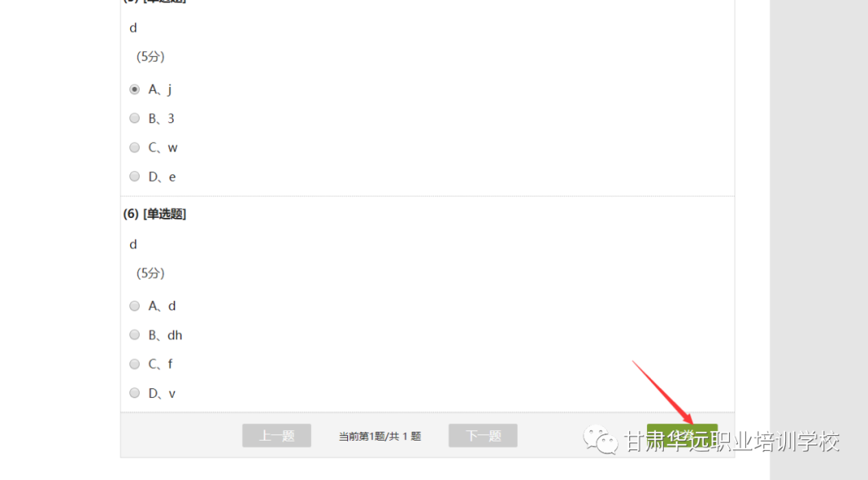Viewport: 868px width, 480px height.
Task: Select radio option C 'w'
Action: coord(134,147)
